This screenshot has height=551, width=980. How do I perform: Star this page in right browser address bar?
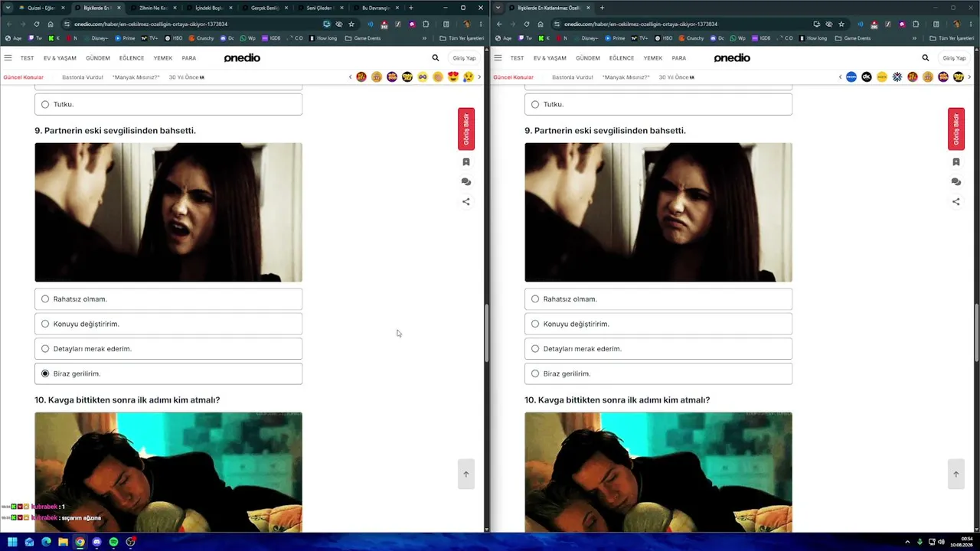841,24
